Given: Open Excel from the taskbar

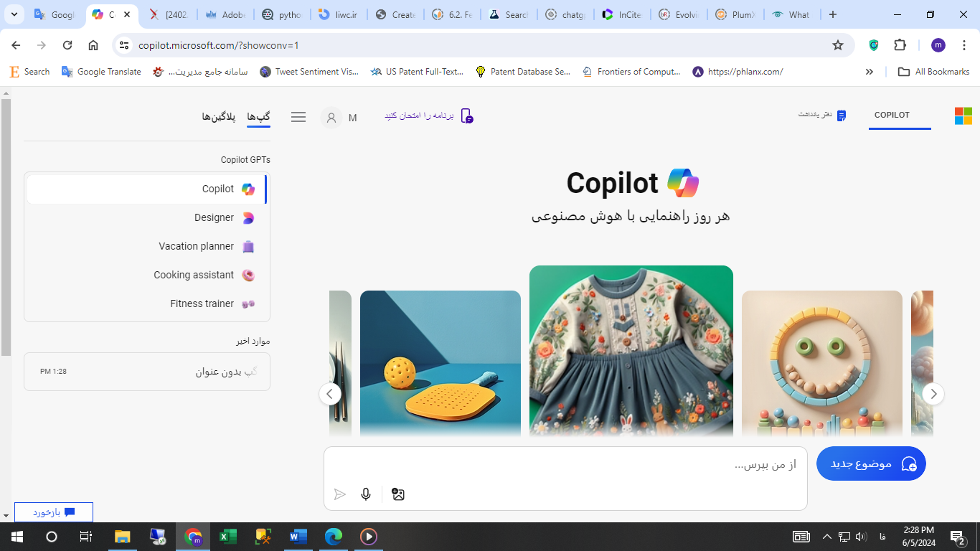Looking at the screenshot, I should [x=228, y=536].
